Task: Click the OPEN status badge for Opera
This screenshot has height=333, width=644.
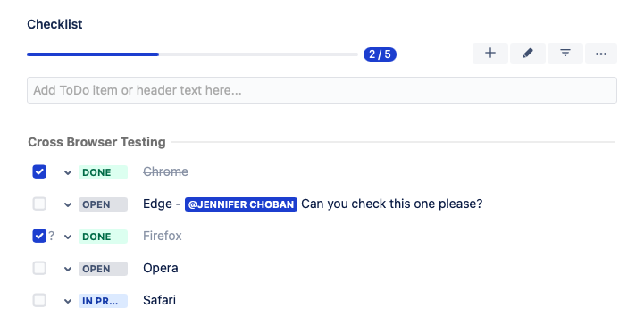Action: [x=103, y=269]
